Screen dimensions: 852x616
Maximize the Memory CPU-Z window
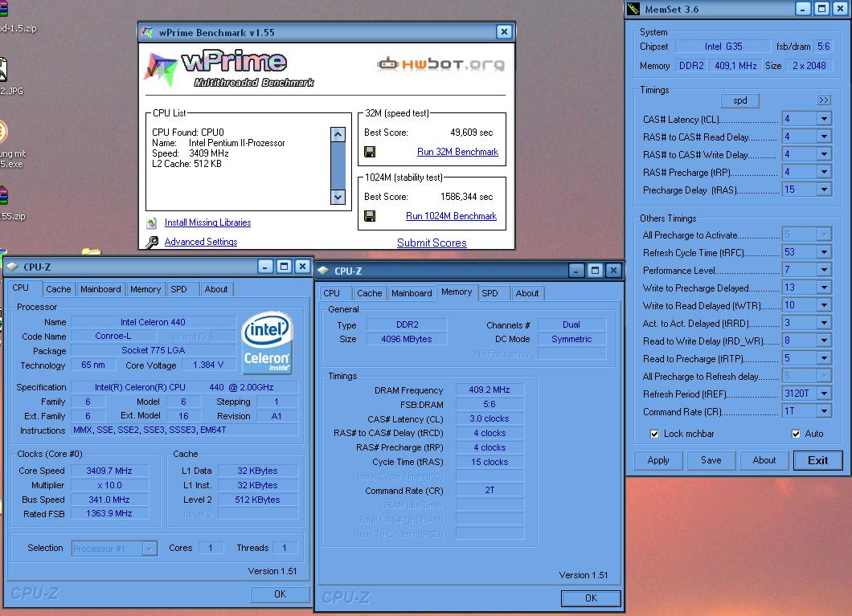(595, 271)
